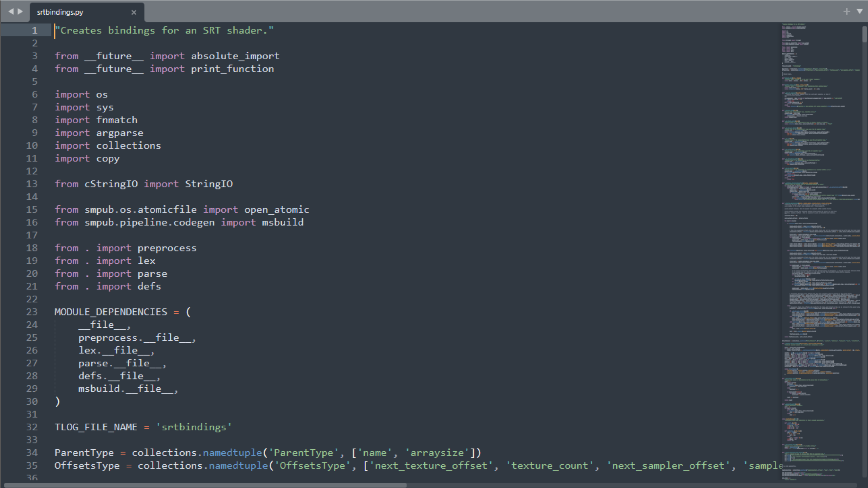Click the closing parenthesis on line 30

pyautogui.click(x=58, y=402)
